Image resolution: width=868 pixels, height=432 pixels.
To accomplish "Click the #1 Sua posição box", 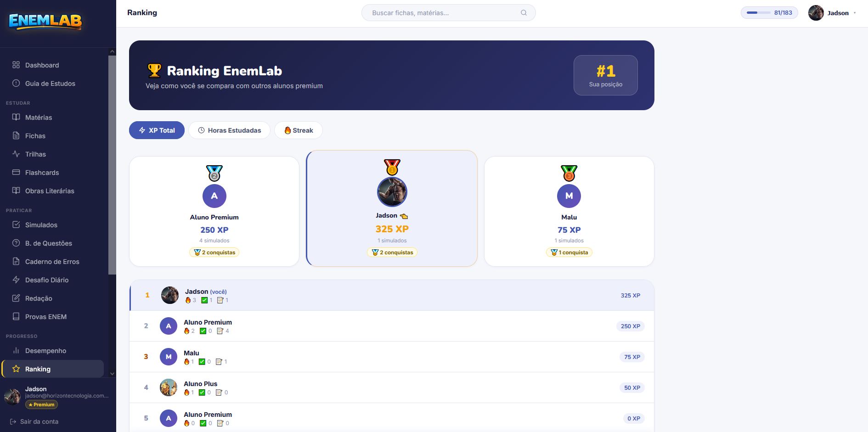I will 606,75.
